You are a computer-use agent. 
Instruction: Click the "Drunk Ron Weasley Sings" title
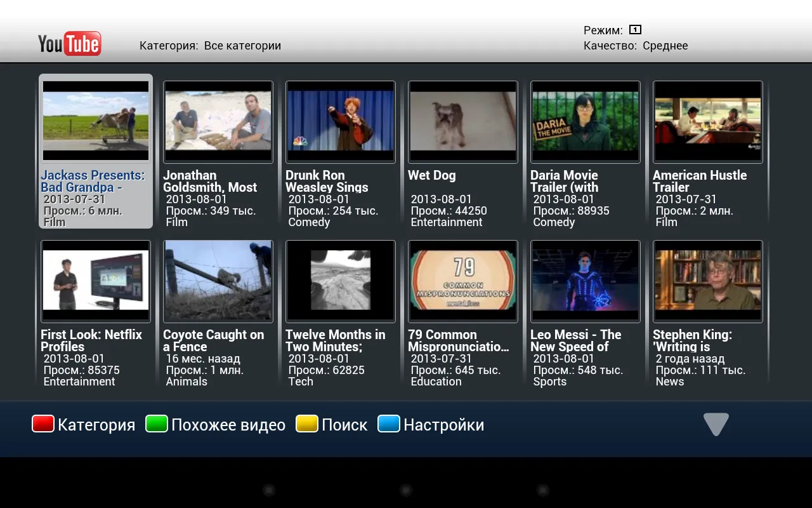tap(327, 181)
